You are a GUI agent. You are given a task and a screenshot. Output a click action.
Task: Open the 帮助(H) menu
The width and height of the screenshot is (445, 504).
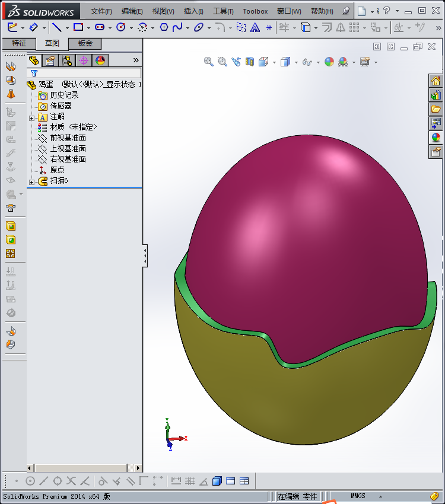point(322,11)
